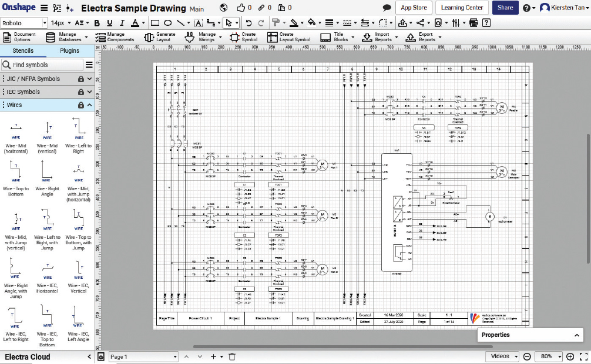The height and width of the screenshot is (364, 591).
Task: Zoom out using the minus icon
Action: (527, 356)
